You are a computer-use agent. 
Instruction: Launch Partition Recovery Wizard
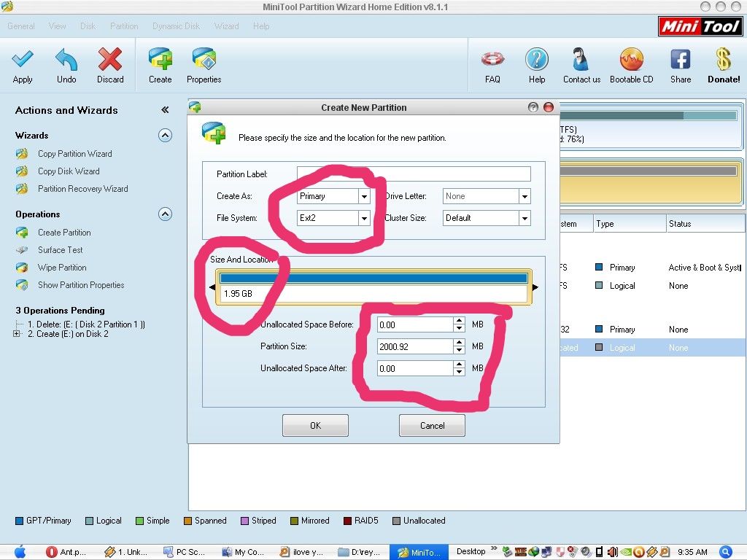pyautogui.click(x=82, y=189)
